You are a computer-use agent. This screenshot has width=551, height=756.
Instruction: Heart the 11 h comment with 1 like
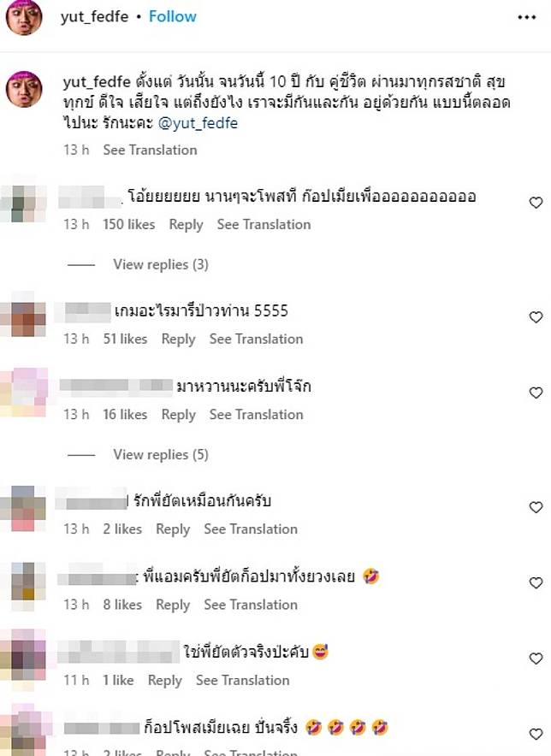pos(536,659)
